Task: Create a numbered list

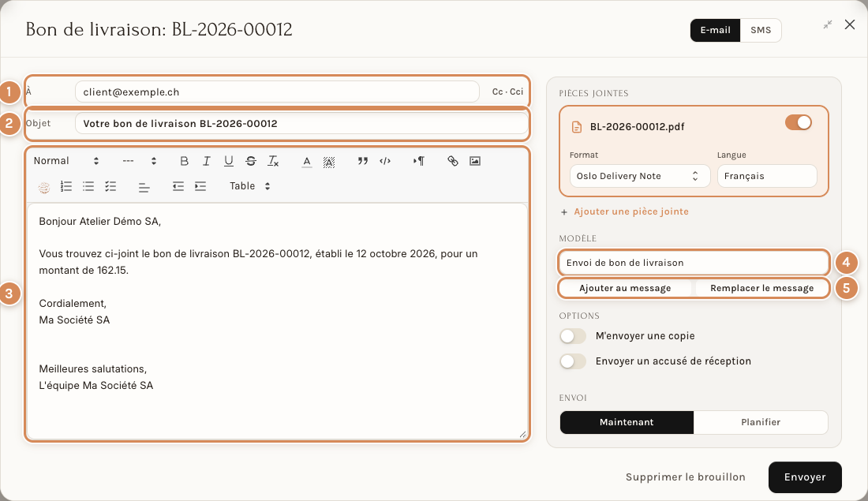Action: pos(66,186)
